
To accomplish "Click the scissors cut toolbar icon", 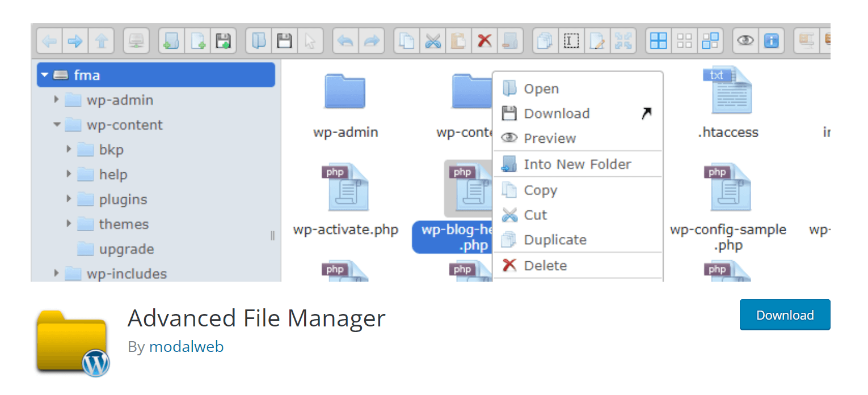I will [433, 41].
